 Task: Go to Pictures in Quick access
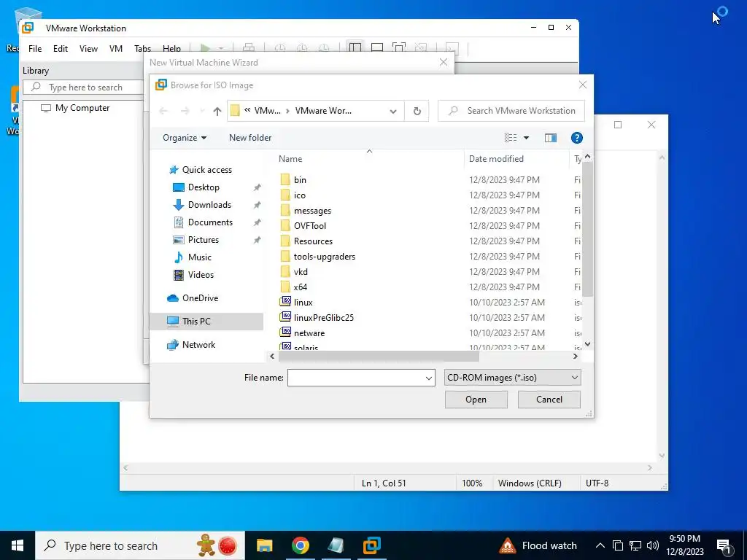point(203,239)
